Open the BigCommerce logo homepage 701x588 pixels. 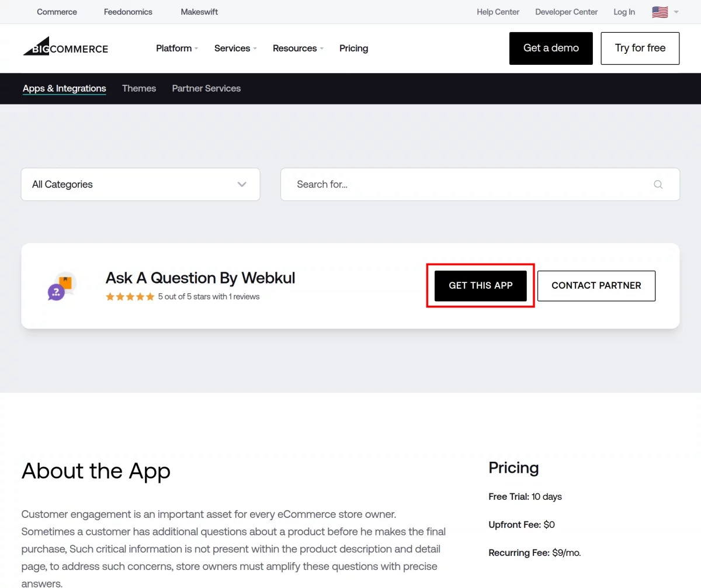pyautogui.click(x=65, y=46)
